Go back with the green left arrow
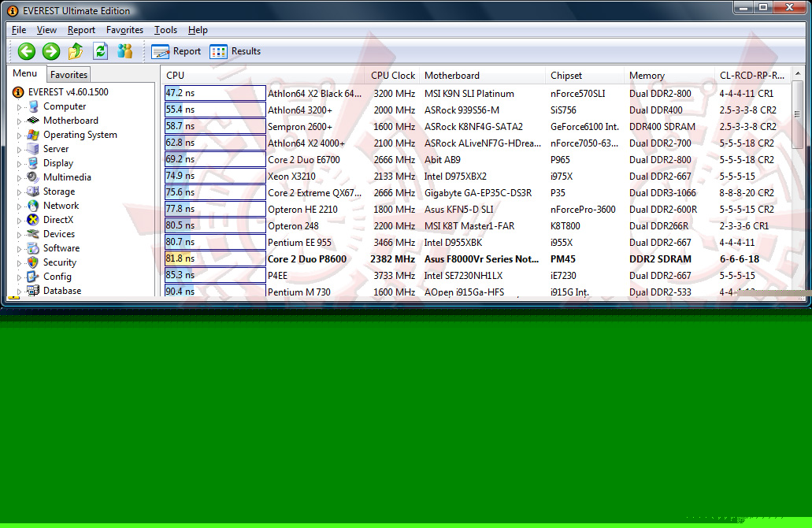This screenshot has height=528, width=812. pos(27,51)
